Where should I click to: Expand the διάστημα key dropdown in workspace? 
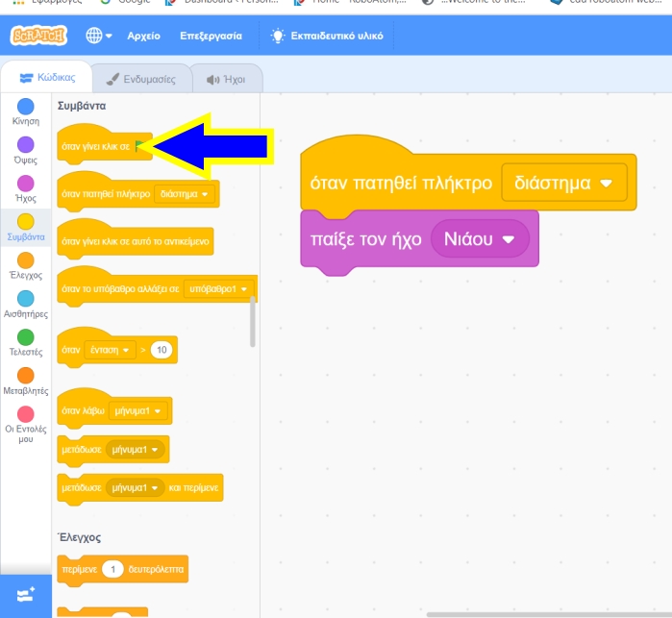click(606, 183)
